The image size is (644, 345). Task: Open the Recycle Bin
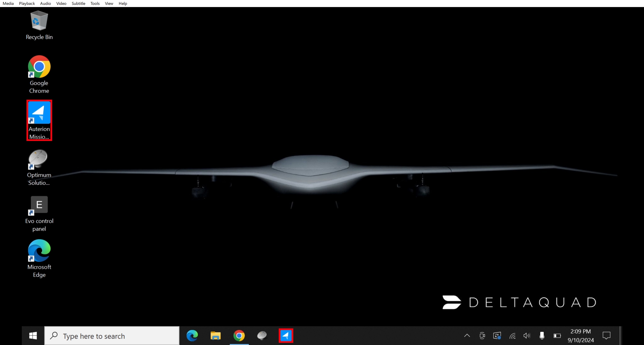39,25
